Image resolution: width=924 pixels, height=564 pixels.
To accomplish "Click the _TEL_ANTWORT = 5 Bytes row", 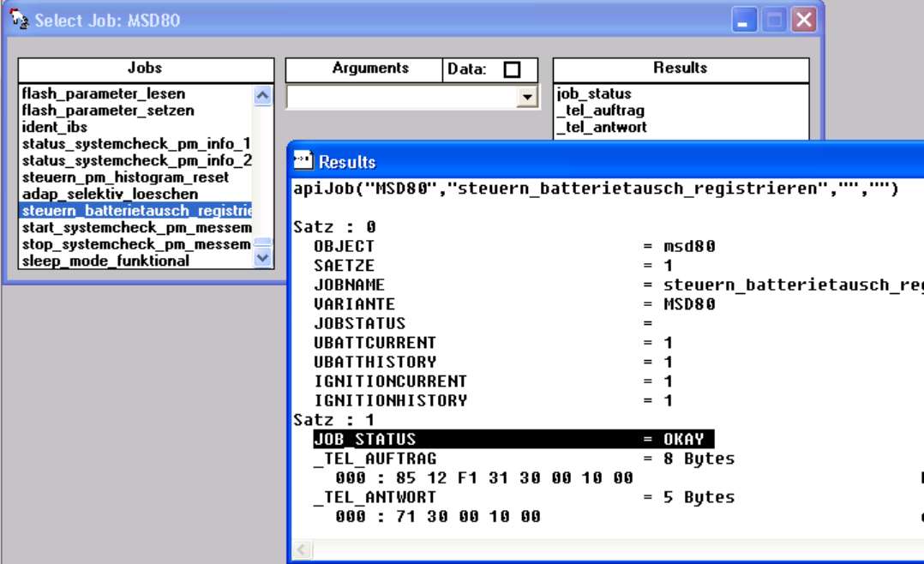I will (525, 497).
